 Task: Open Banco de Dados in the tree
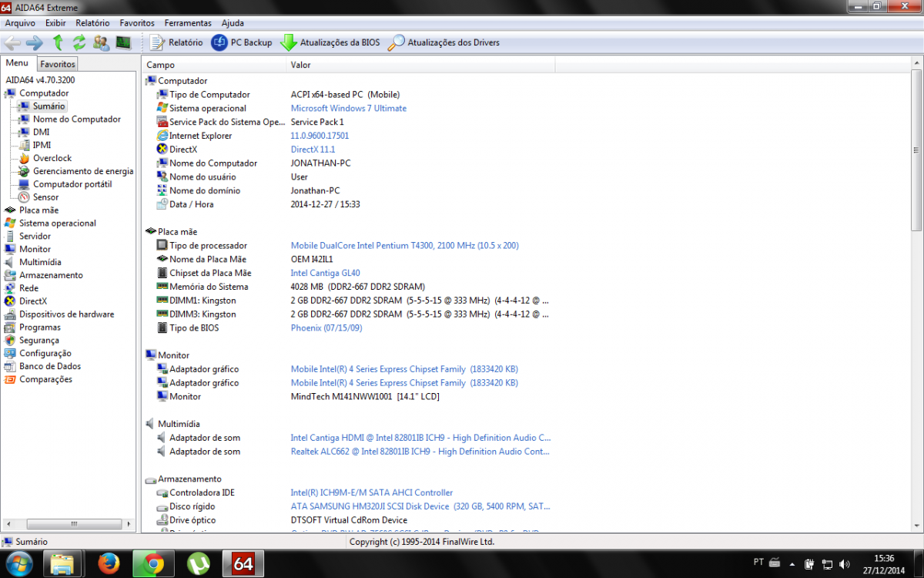click(50, 366)
